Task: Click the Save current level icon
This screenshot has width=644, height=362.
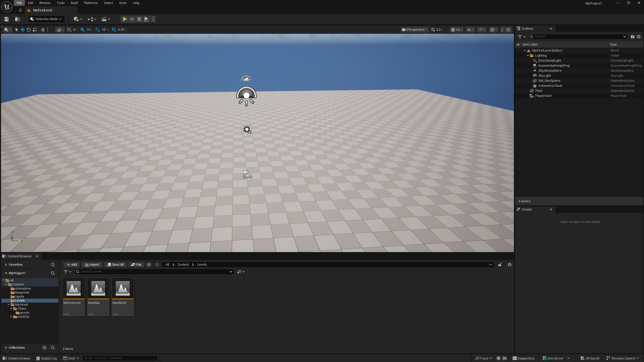Action: tap(7, 19)
